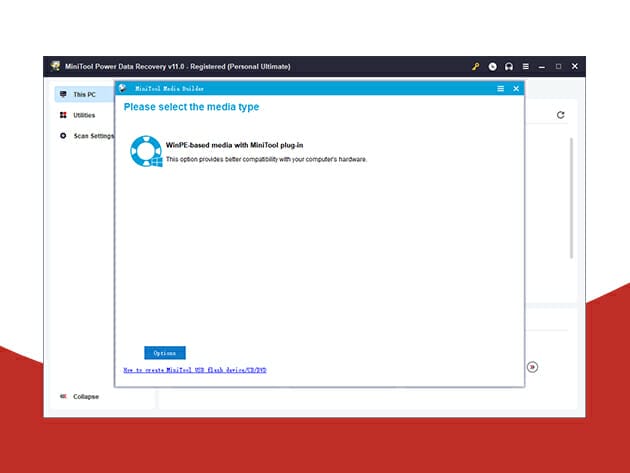
Task: Select WinPE-based media lifebuoy icon
Action: (x=148, y=153)
